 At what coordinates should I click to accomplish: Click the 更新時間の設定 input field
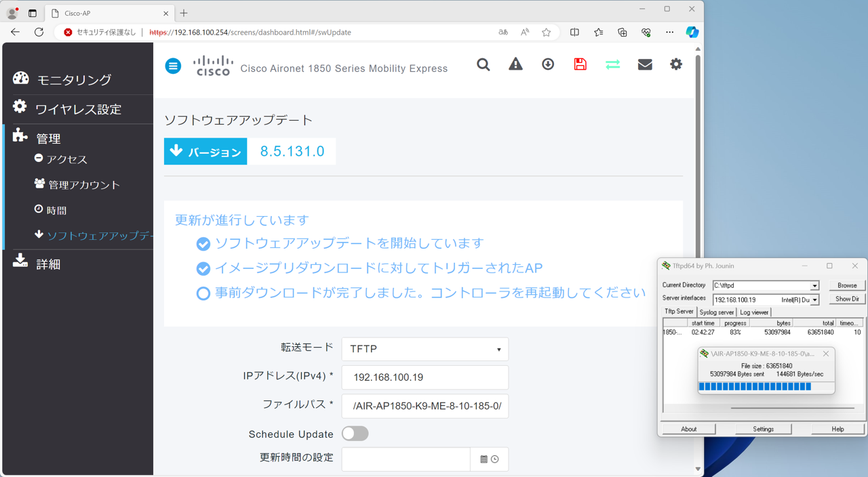406,459
